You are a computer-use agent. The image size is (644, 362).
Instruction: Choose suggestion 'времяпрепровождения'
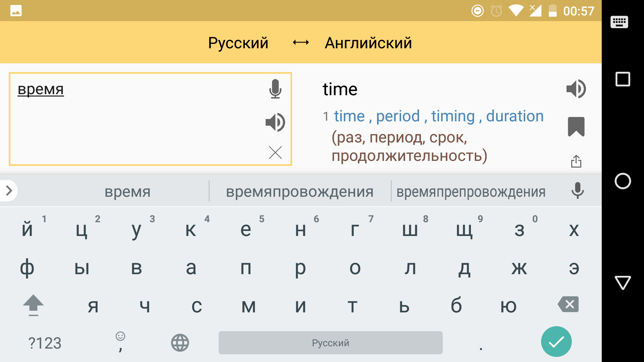(471, 192)
